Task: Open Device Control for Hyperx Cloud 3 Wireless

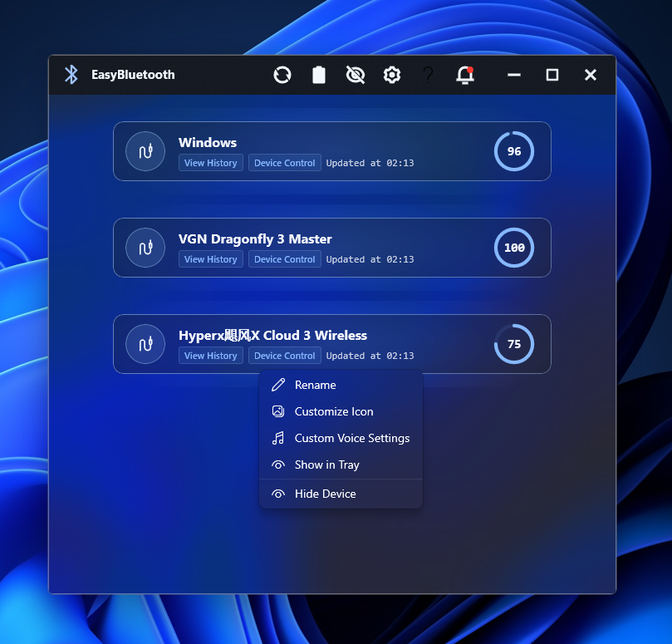Action: pos(285,356)
